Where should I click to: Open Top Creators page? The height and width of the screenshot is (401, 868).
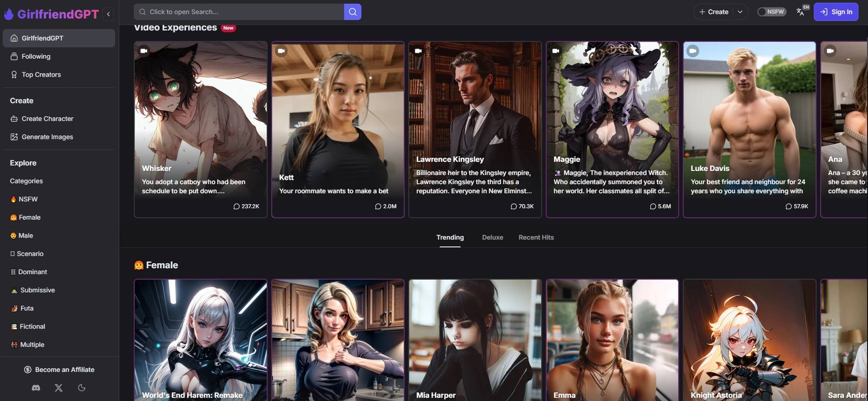(59, 74)
